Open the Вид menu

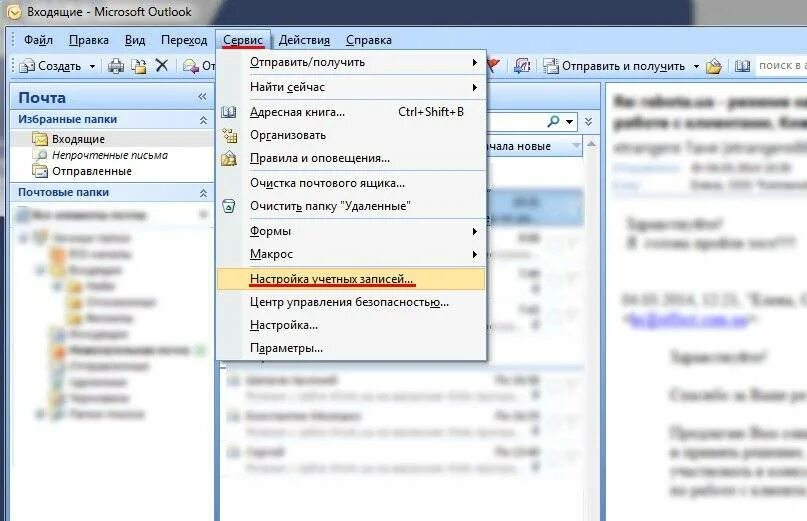click(x=135, y=40)
